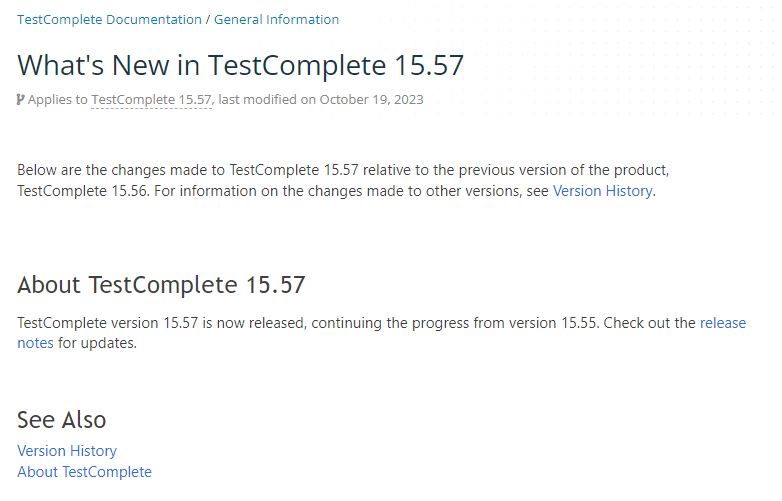Click the About TestComplete 15.57 section heading

click(x=161, y=285)
